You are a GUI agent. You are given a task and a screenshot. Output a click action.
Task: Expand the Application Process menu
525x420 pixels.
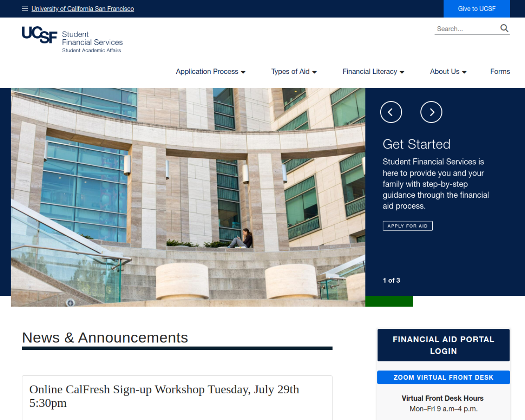(x=211, y=71)
